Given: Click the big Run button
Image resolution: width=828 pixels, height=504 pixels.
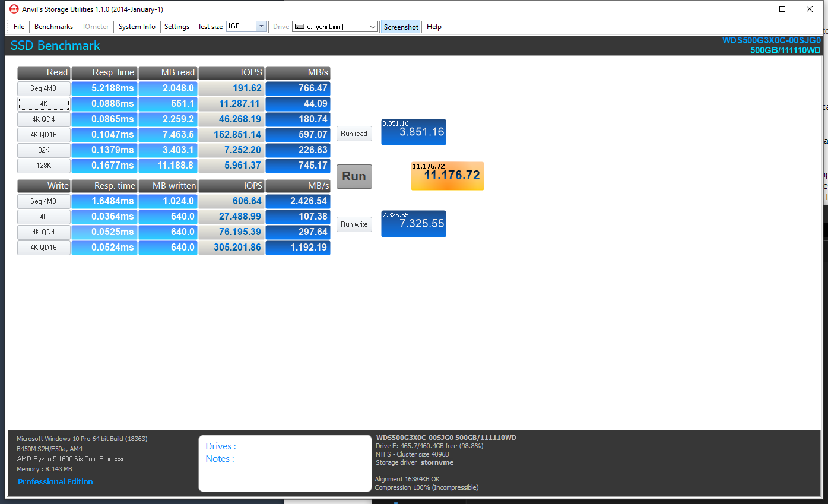Looking at the screenshot, I should click(354, 176).
